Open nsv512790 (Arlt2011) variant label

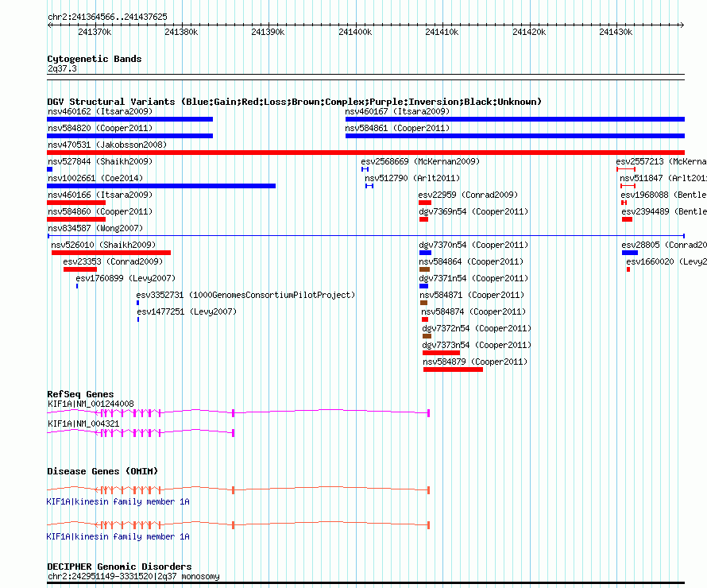[x=412, y=178]
